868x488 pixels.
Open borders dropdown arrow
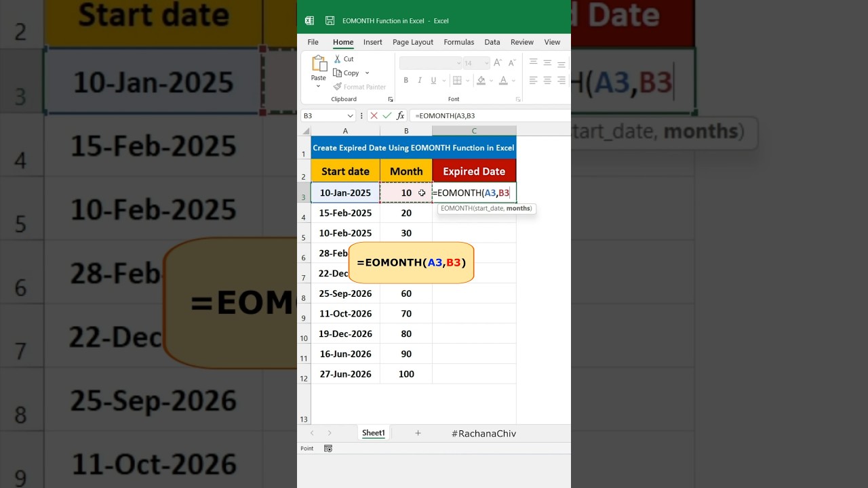click(467, 81)
